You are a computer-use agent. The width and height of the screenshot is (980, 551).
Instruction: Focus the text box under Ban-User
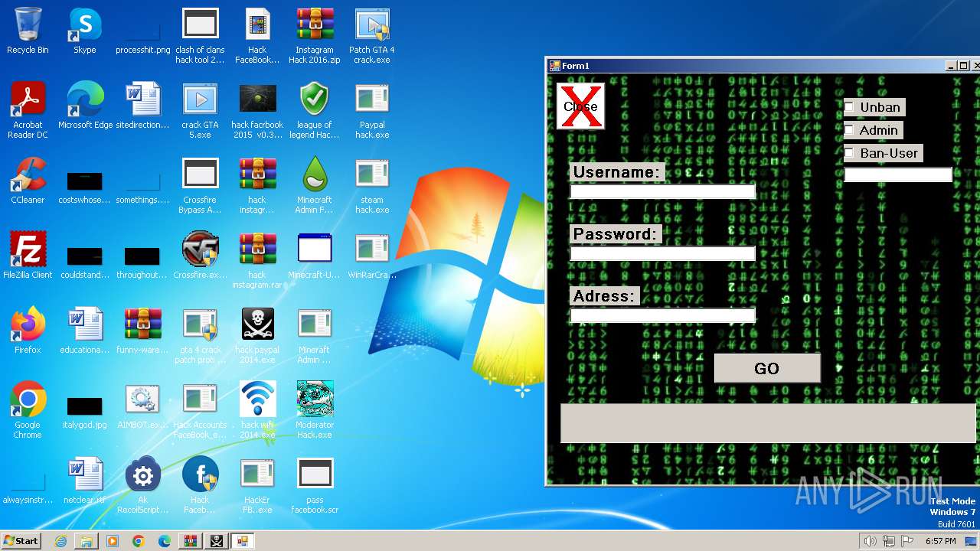click(898, 174)
